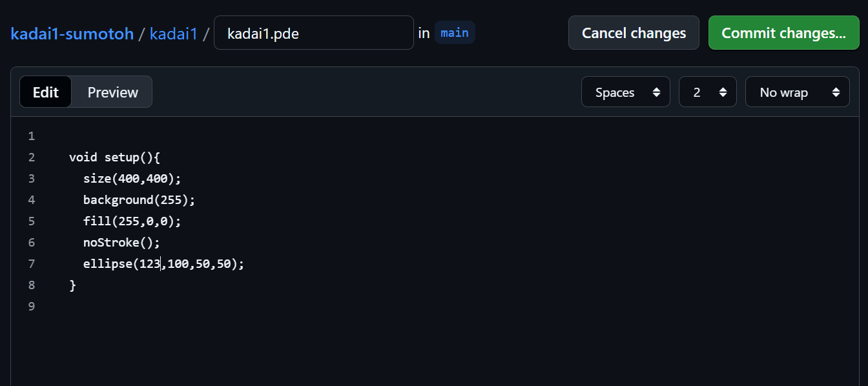Click the fill(255,0,0) code line

[132, 221]
